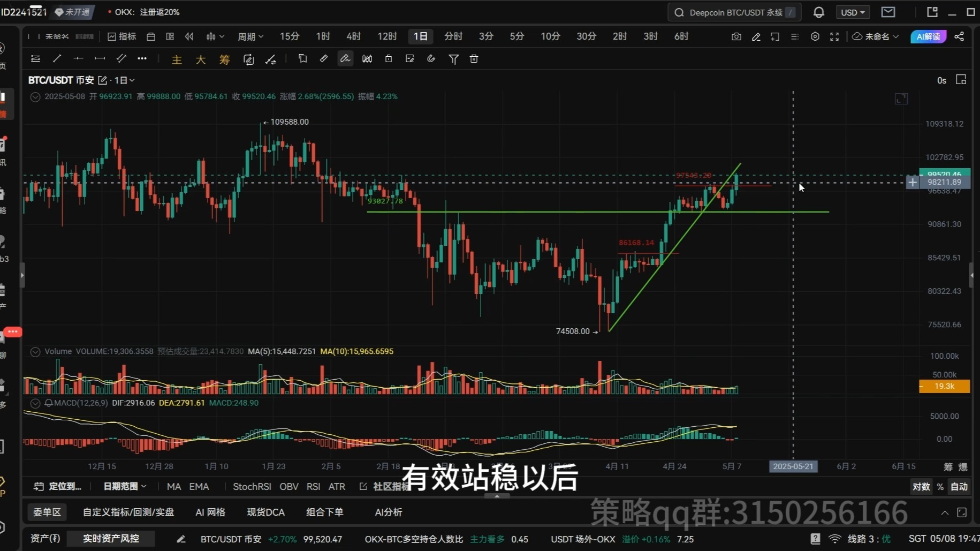The height and width of the screenshot is (551, 980).
Task: Open the trend line drawing tool
Action: point(57,58)
